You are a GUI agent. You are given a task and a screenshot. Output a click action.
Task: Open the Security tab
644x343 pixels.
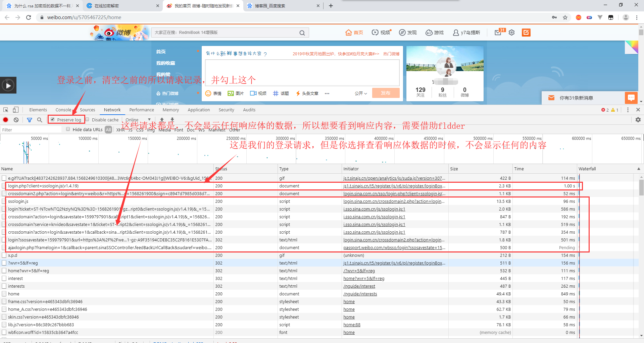click(x=226, y=110)
